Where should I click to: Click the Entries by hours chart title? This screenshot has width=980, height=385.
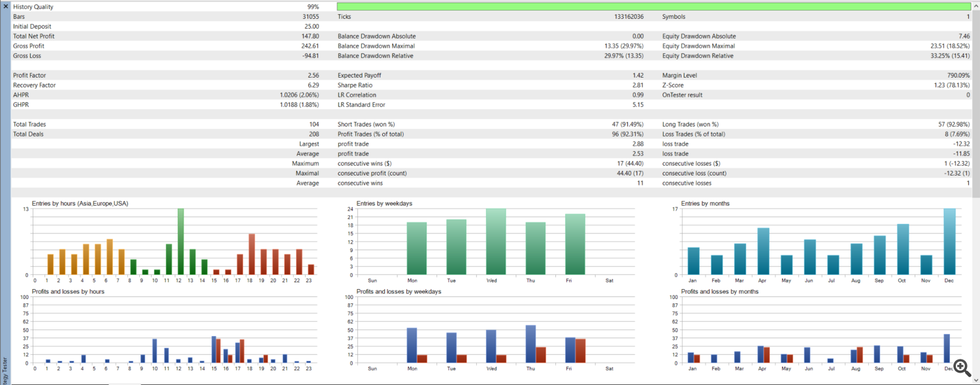click(80, 204)
